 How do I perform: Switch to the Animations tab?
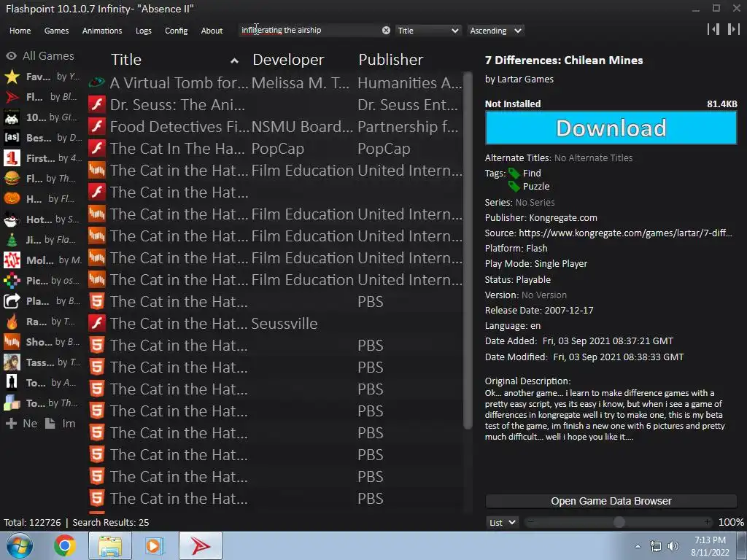pos(102,31)
